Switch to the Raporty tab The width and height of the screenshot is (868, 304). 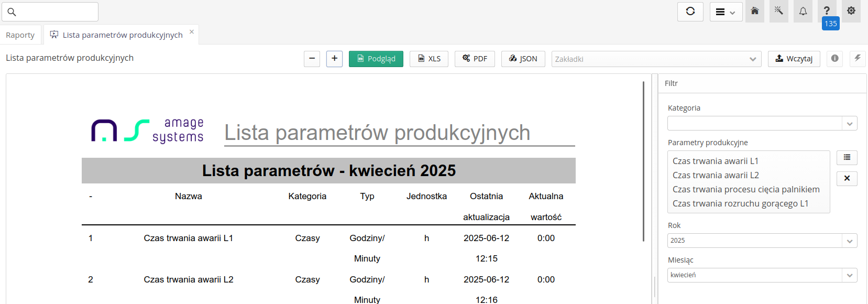20,35
